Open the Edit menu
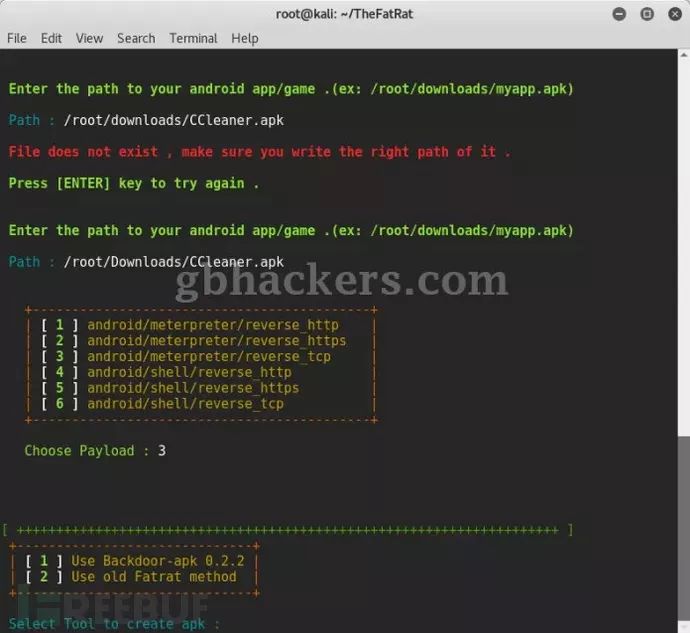690x633 pixels. pyautogui.click(x=51, y=38)
